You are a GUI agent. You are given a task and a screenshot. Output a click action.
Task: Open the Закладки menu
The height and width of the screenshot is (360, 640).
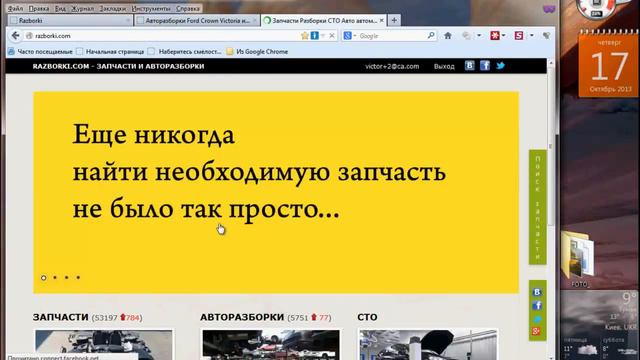[x=113, y=8]
